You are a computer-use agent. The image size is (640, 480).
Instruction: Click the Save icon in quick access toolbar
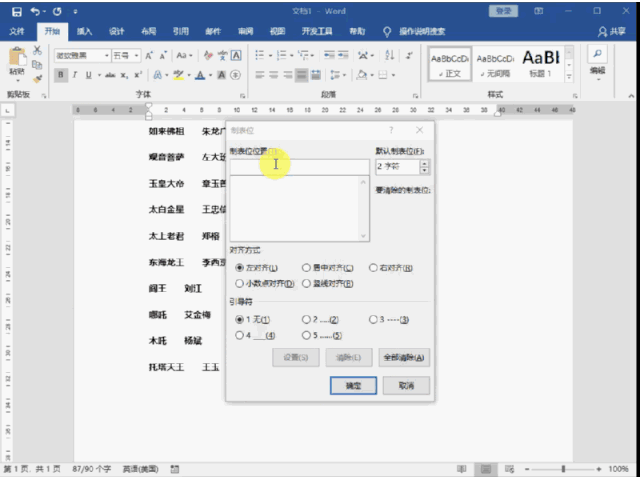click(x=14, y=11)
